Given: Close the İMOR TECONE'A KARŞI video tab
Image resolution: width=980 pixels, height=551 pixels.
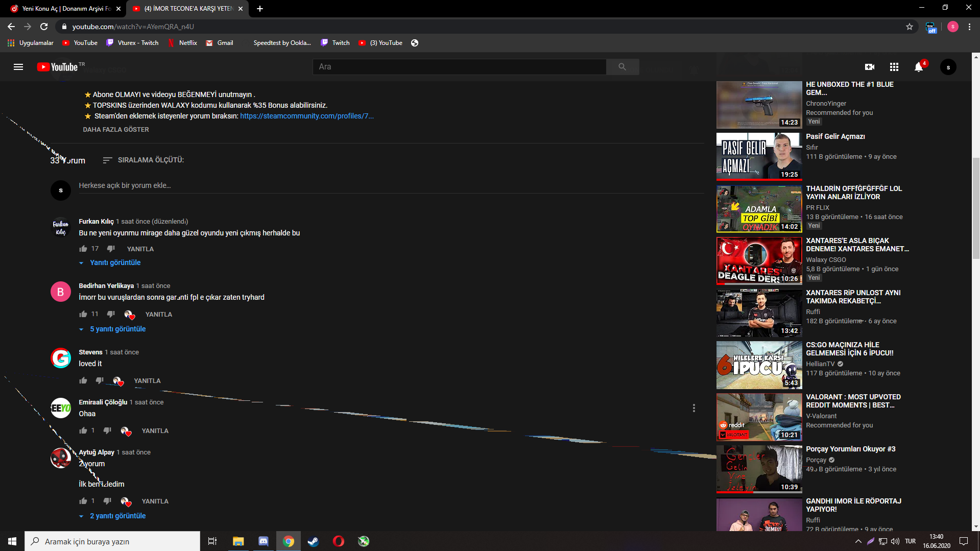Looking at the screenshot, I should click(x=241, y=9).
